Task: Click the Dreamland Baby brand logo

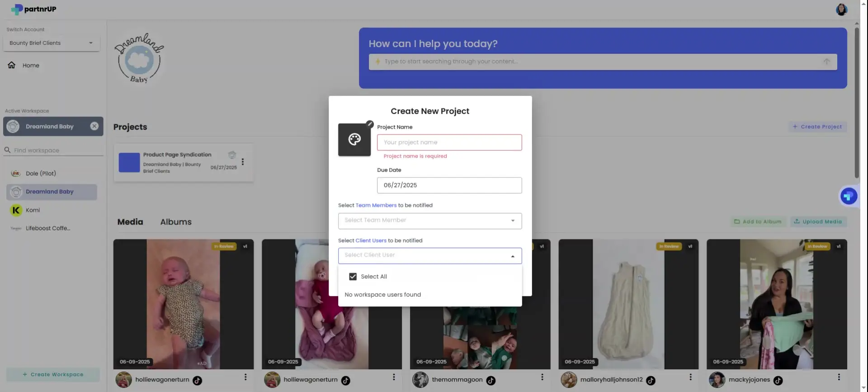Action: click(x=139, y=58)
